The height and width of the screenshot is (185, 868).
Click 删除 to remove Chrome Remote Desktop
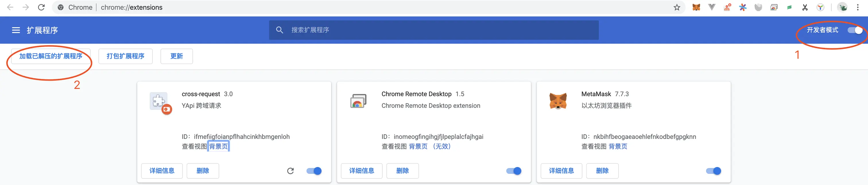click(x=403, y=171)
